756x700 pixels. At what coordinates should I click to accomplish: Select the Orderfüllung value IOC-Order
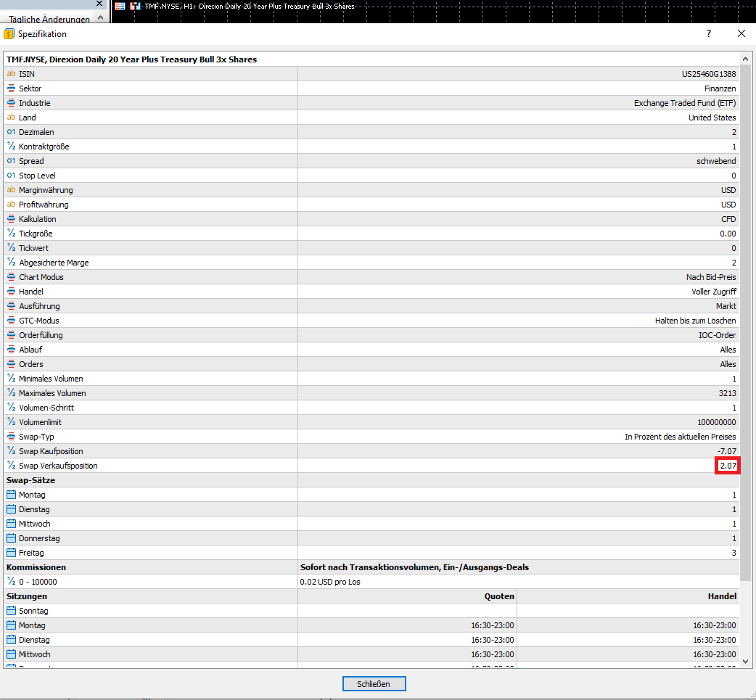click(717, 335)
